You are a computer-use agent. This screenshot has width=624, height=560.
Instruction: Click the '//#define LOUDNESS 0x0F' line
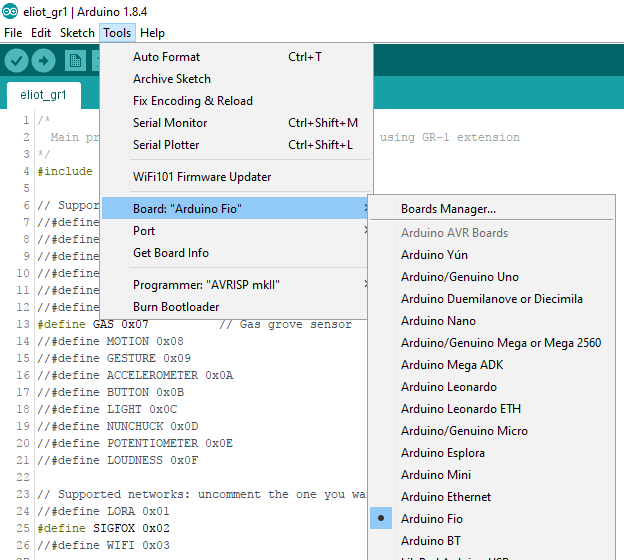117,460
